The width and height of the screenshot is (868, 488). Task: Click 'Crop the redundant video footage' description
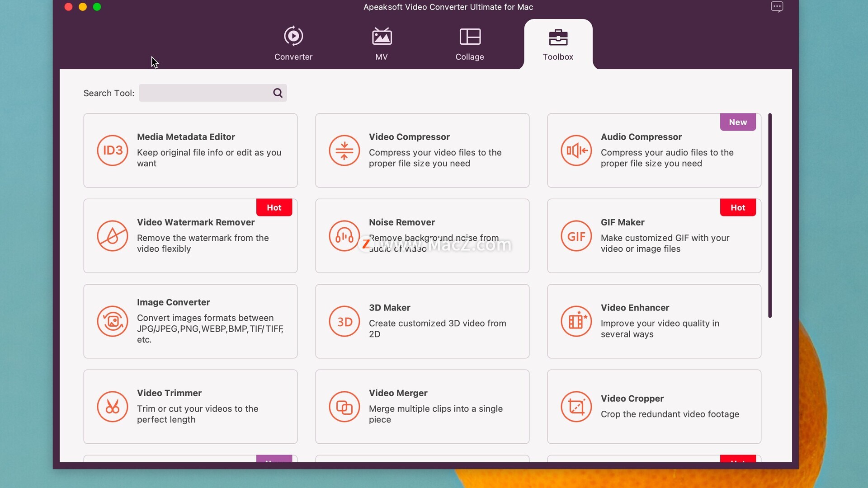coord(670,414)
